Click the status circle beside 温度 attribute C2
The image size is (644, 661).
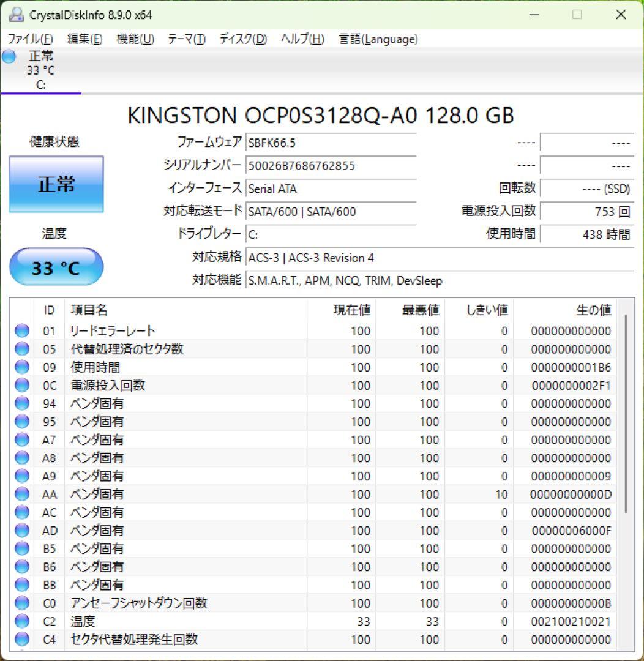(x=21, y=621)
